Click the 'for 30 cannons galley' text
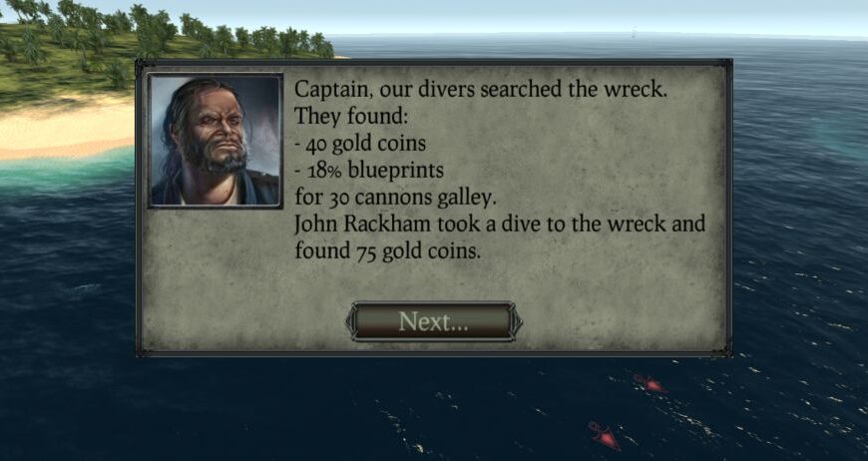 pos(395,198)
